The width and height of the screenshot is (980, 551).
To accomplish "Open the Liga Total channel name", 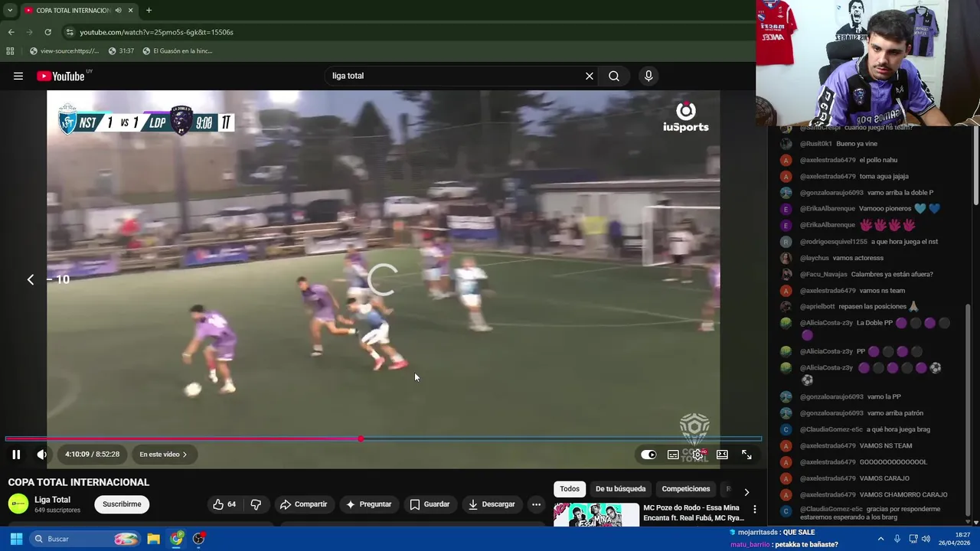I will [52, 500].
